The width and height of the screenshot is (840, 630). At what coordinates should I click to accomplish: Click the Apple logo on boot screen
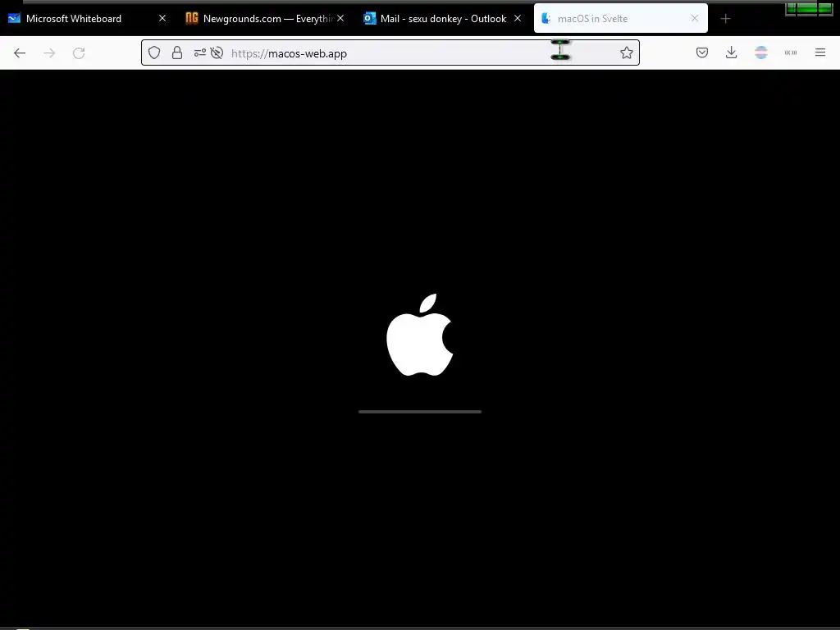pos(420,335)
